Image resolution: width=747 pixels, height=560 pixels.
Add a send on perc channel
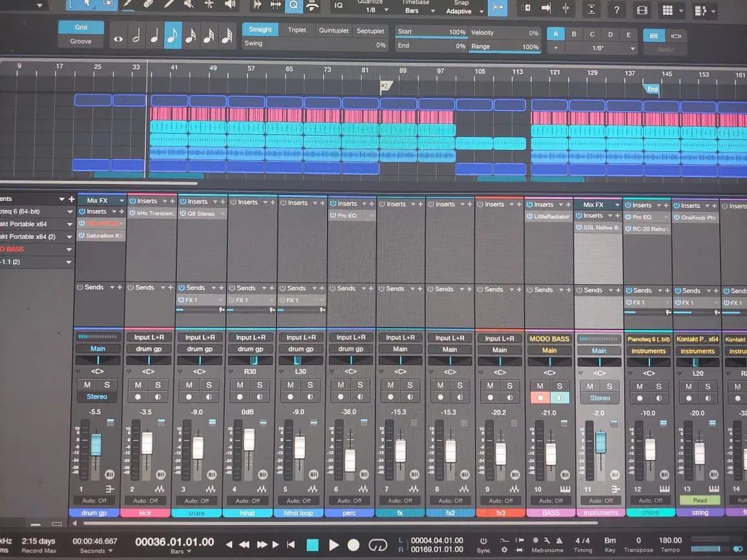[371, 288]
